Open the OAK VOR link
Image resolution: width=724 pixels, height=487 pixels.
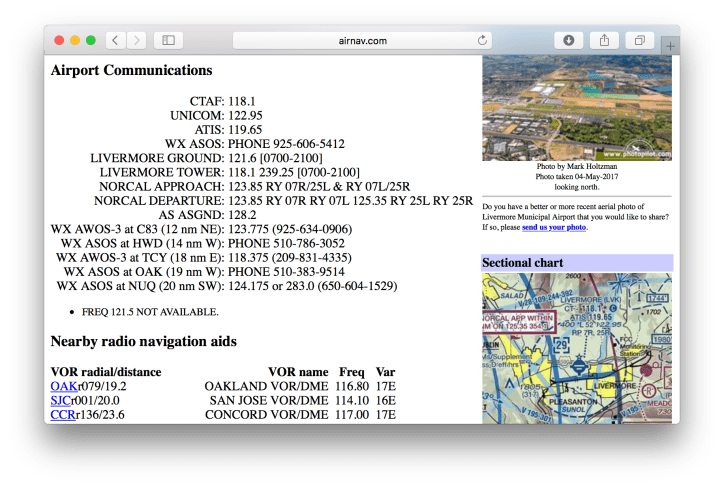[63, 386]
